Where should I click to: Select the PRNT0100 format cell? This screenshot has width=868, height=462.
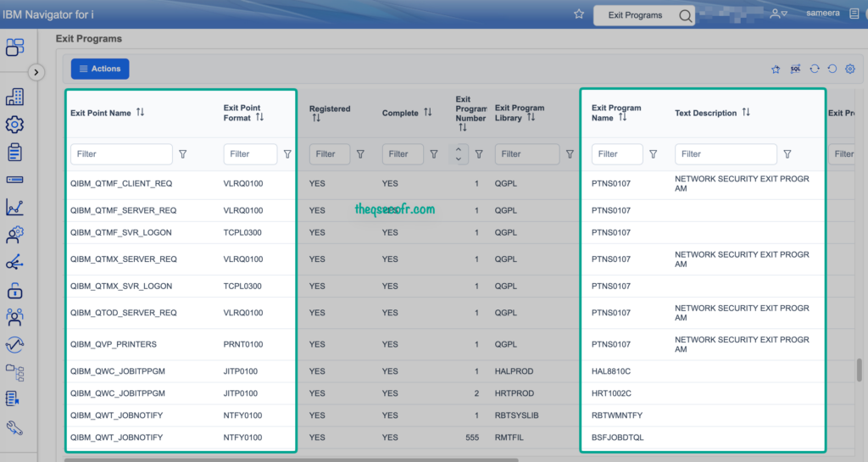(x=243, y=344)
